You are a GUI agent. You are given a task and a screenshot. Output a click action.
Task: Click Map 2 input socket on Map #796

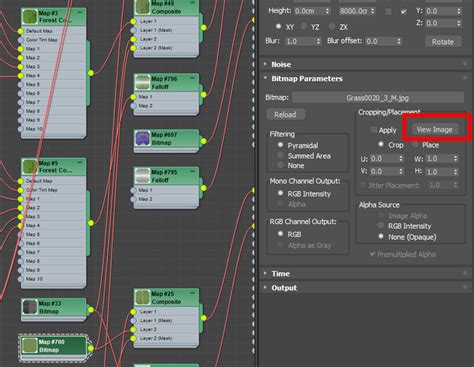click(x=133, y=106)
